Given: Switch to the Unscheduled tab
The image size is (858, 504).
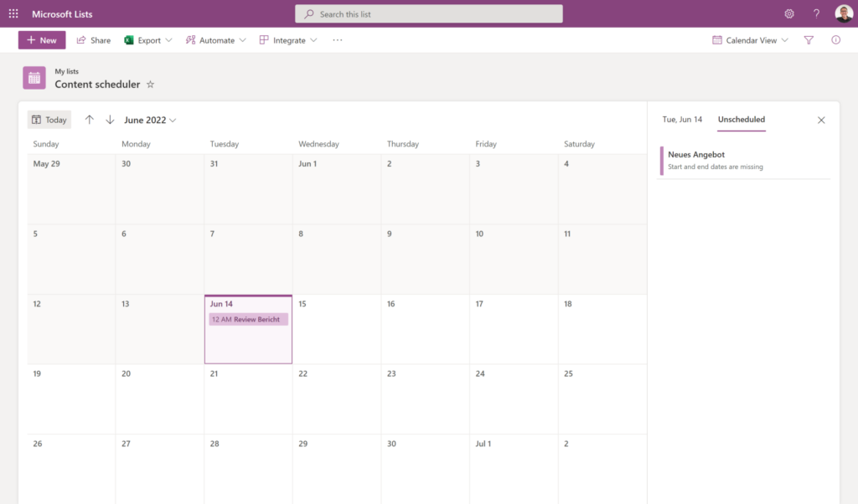Looking at the screenshot, I should coord(741,120).
